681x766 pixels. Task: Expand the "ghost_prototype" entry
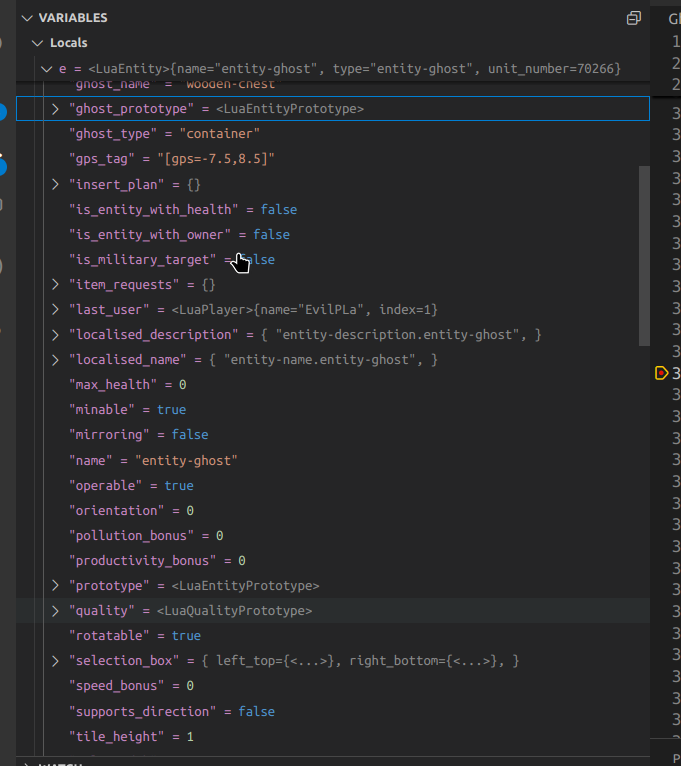click(55, 109)
